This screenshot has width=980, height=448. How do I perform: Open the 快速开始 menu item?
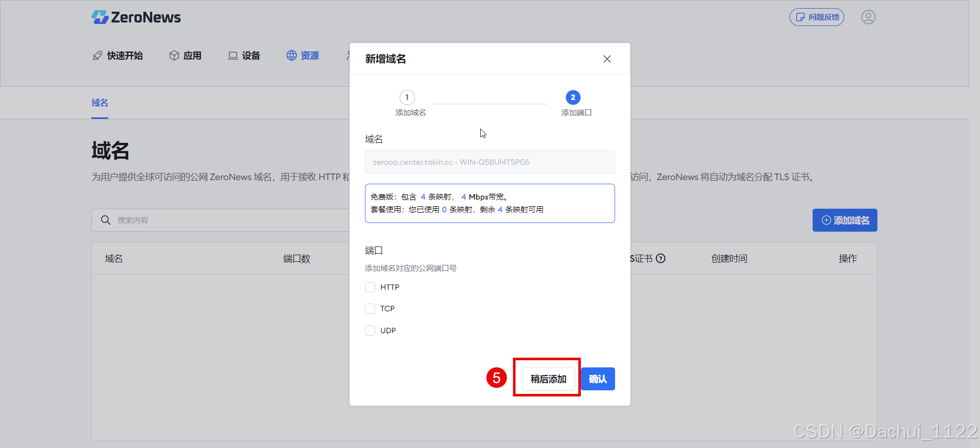pos(118,56)
